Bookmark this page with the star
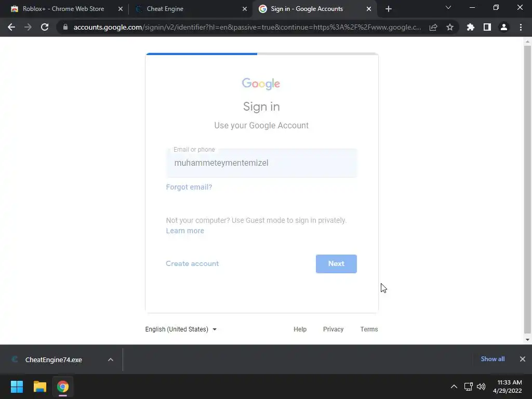The image size is (532, 399). [x=450, y=27]
